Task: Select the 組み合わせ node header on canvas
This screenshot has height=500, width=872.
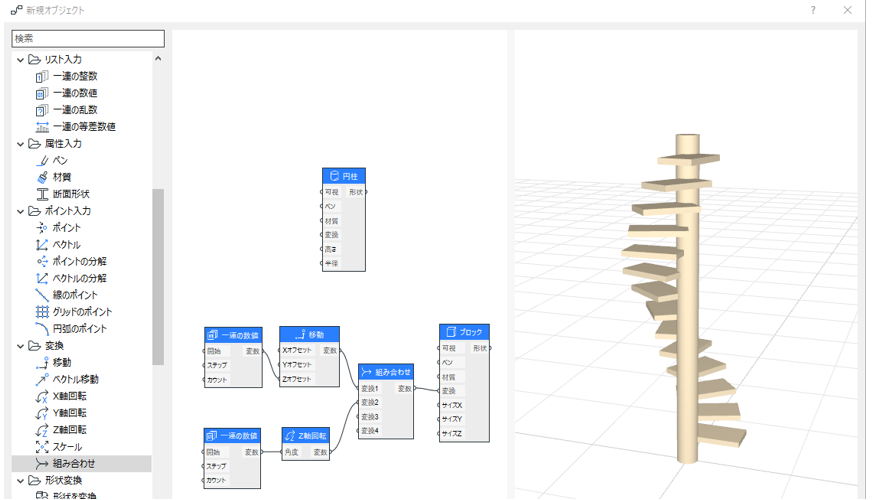Action: point(386,372)
